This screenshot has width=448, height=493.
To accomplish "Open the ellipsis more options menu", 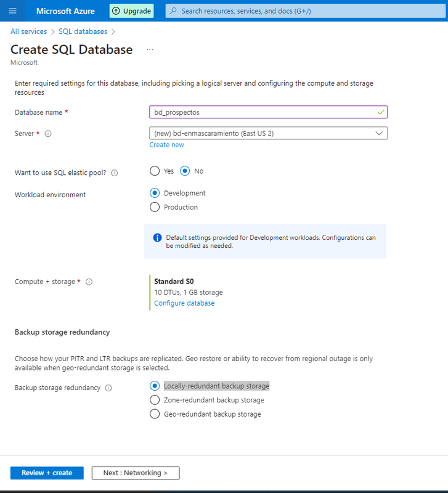I will click(150, 49).
